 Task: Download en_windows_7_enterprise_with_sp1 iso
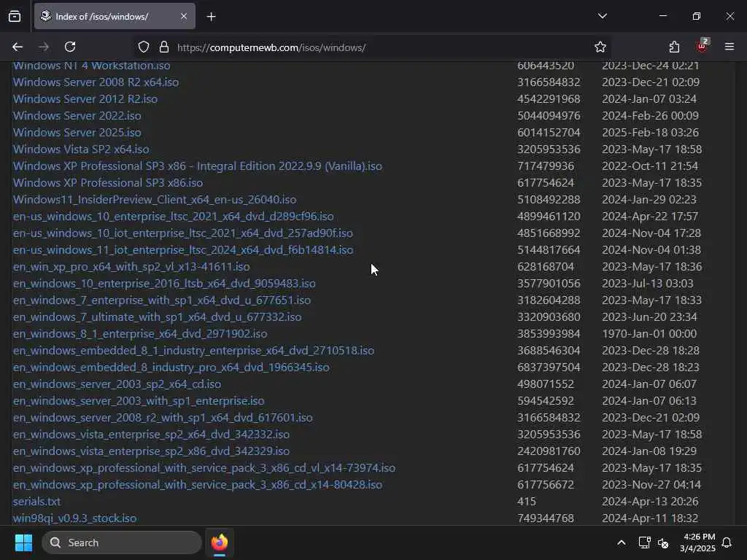[x=161, y=300]
